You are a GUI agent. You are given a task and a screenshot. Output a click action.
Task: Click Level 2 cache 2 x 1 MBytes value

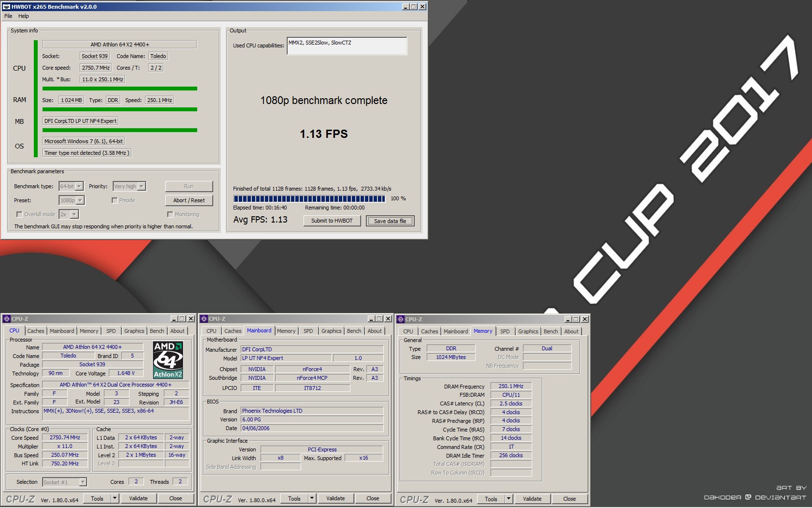[141, 455]
